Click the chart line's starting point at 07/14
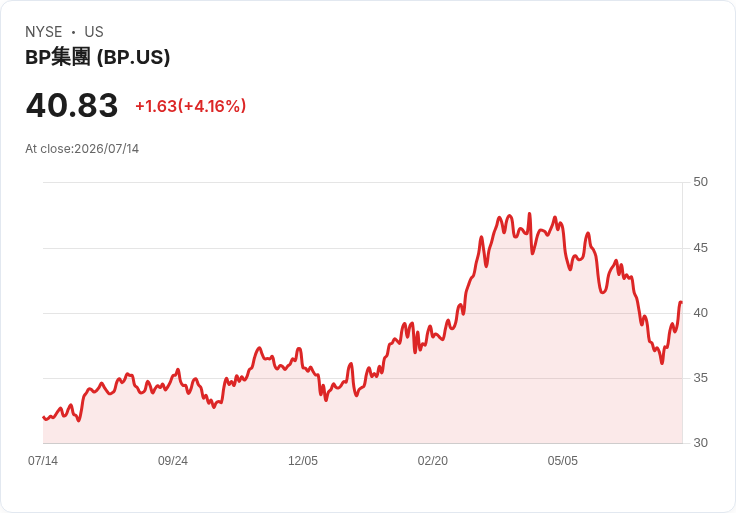 coord(44,417)
